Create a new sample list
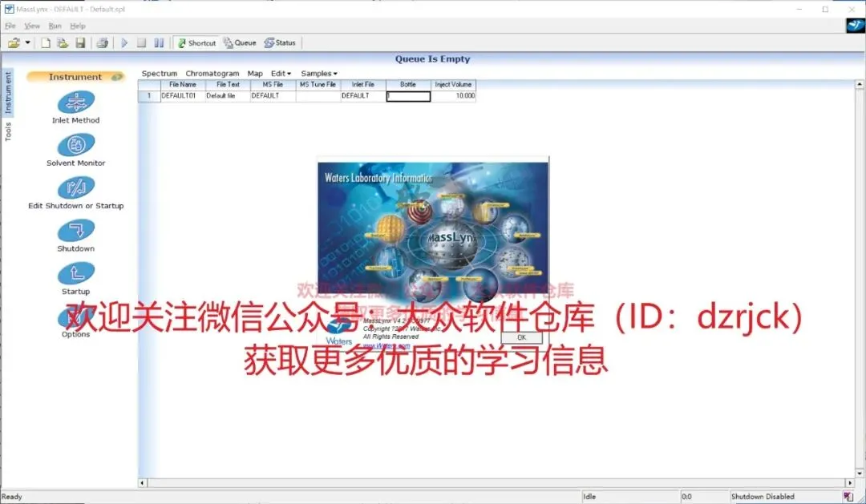This screenshot has width=866, height=504. pyautogui.click(x=46, y=42)
